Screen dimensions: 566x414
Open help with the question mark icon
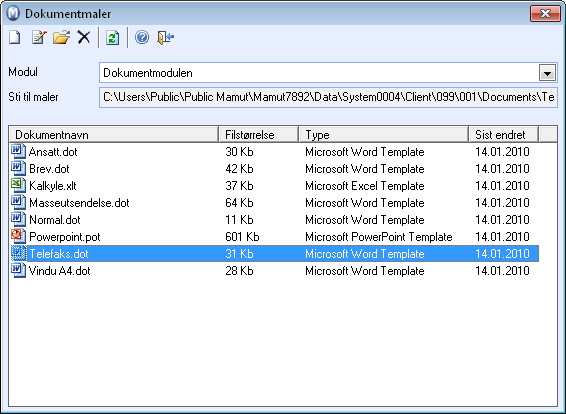[142, 37]
